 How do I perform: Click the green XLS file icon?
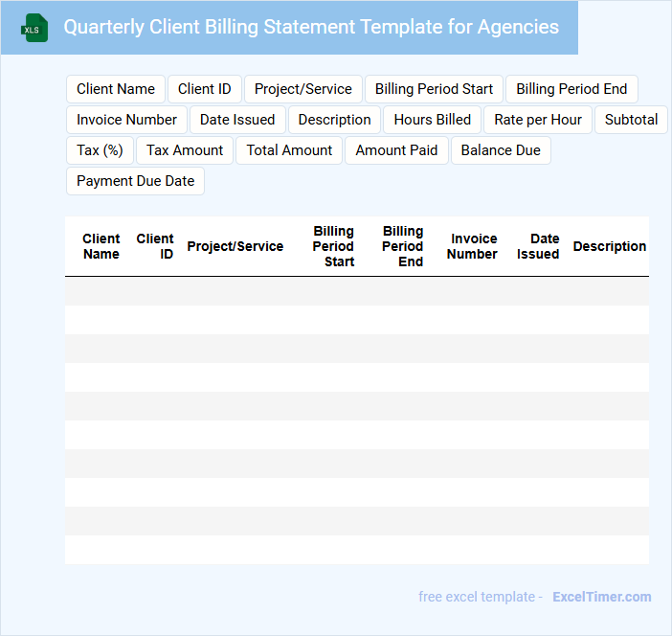pyautogui.click(x=34, y=28)
